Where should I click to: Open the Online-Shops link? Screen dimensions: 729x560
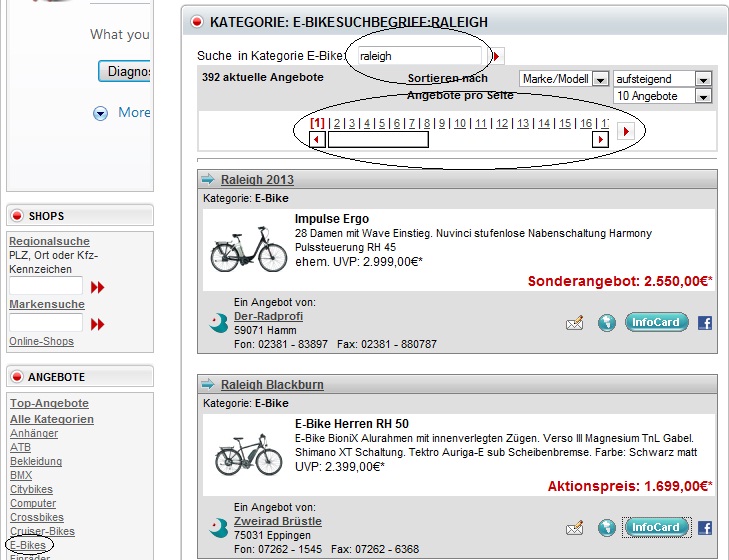pos(41,341)
